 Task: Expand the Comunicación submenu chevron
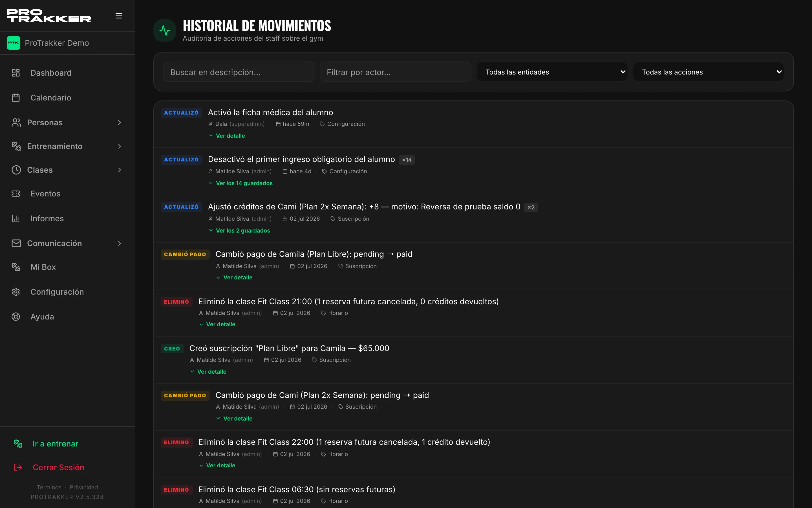120,243
